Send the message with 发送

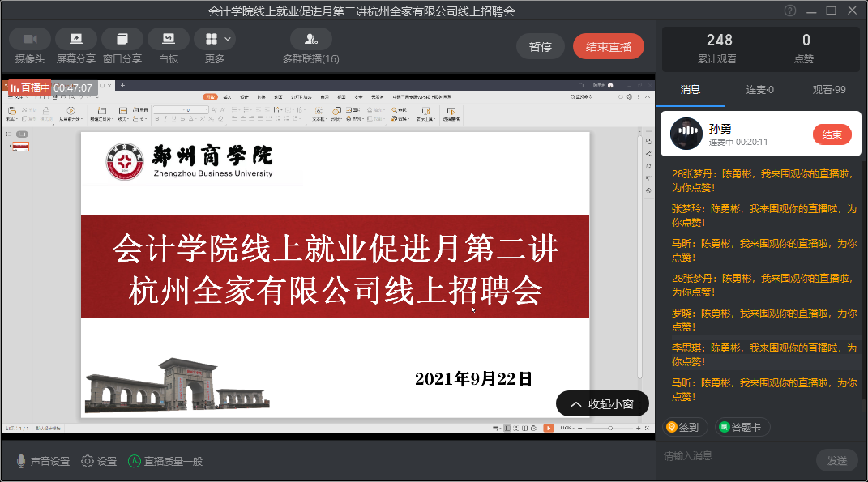tap(837, 460)
